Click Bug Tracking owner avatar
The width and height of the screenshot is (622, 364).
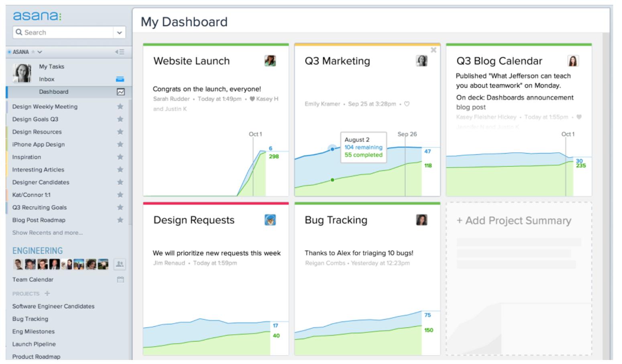pos(421,220)
